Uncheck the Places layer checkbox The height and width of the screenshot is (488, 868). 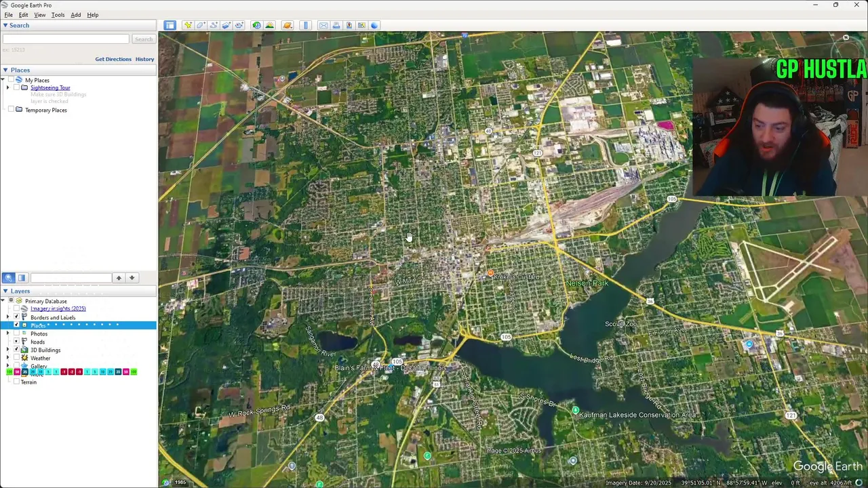16,325
